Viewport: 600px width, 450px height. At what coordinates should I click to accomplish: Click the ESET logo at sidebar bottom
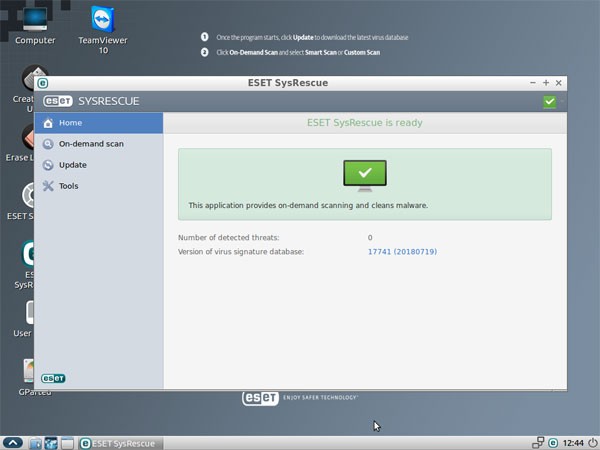point(53,378)
